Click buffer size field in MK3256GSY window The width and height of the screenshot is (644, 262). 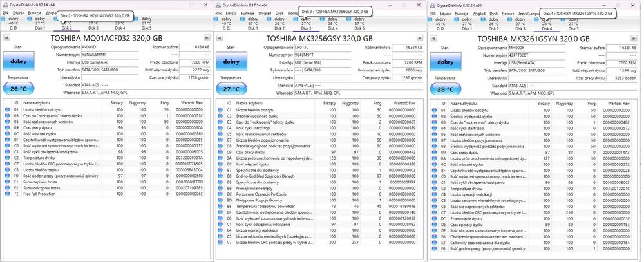(x=408, y=47)
